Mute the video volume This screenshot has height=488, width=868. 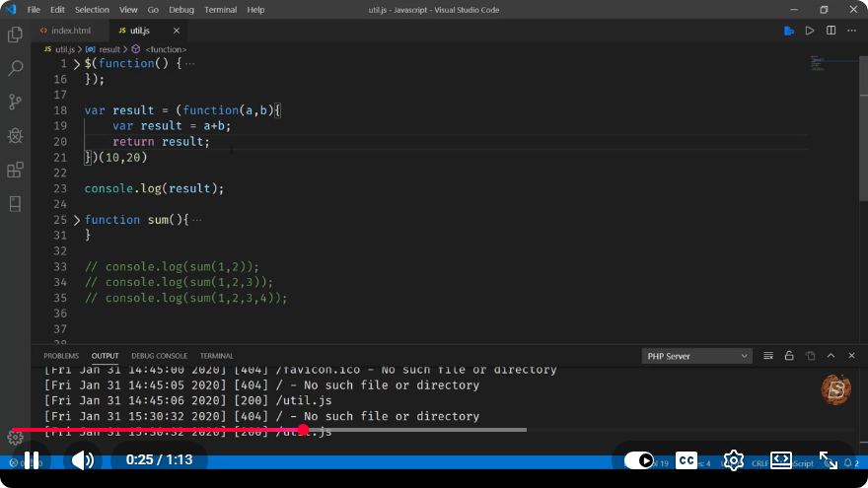[83, 459]
